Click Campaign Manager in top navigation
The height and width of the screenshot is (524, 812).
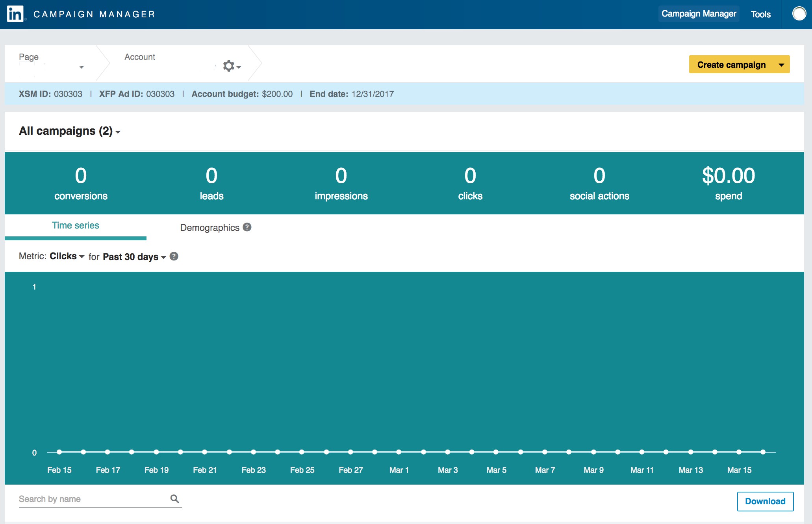pyautogui.click(x=698, y=14)
